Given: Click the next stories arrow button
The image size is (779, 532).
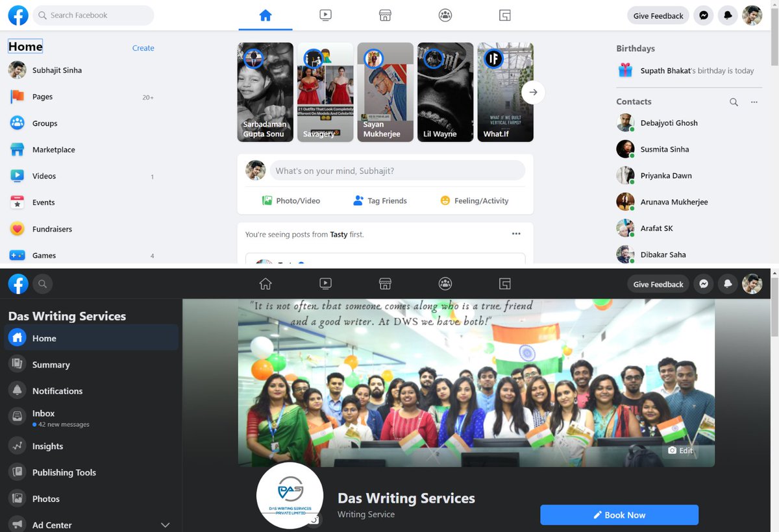Looking at the screenshot, I should 534,92.
